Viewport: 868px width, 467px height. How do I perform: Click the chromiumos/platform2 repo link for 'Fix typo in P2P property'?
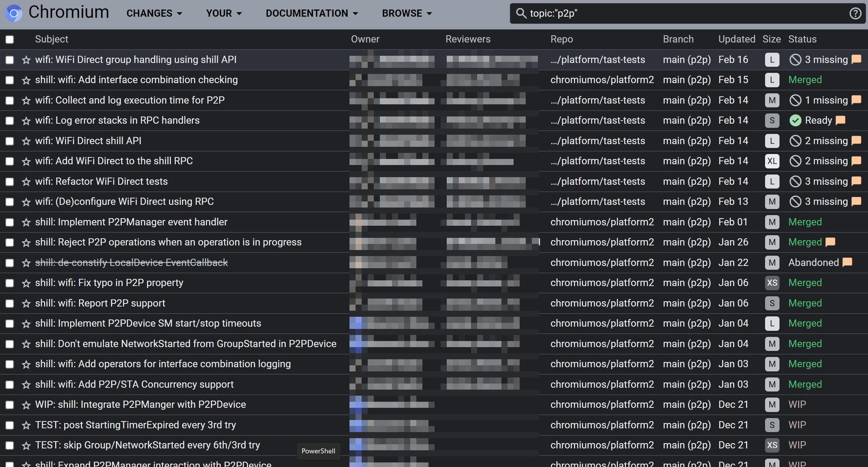(602, 283)
